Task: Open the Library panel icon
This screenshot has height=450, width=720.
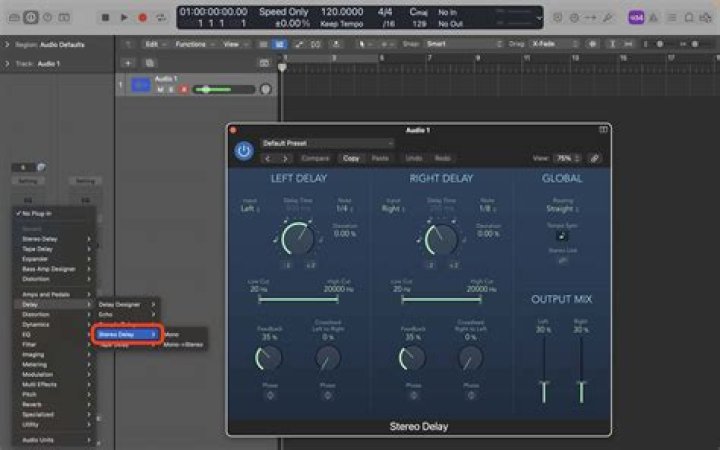Action: (14, 17)
